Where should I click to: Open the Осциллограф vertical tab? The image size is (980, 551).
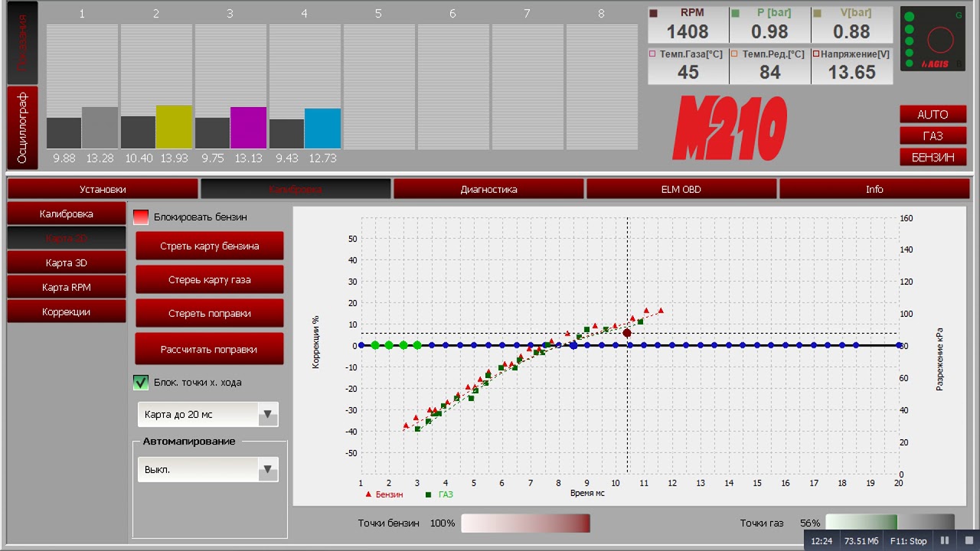coord(22,128)
